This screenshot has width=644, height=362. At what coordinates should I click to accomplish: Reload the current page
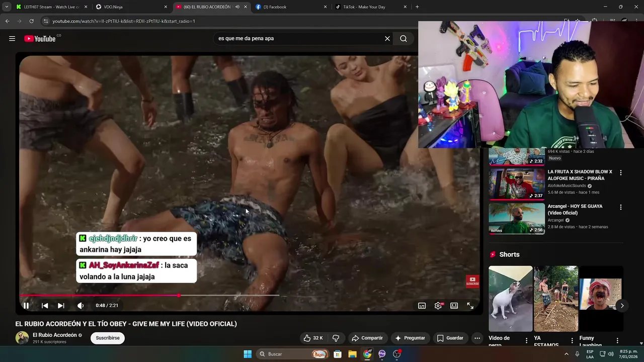pos(31,21)
